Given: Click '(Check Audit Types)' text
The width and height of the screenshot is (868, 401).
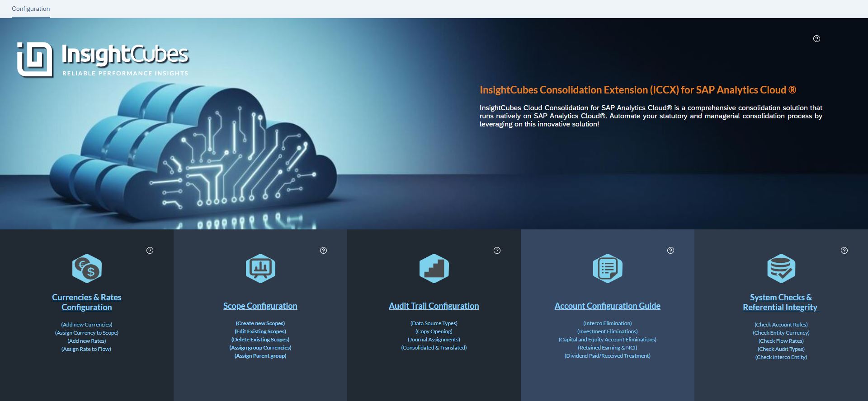Looking at the screenshot, I should (x=781, y=349).
